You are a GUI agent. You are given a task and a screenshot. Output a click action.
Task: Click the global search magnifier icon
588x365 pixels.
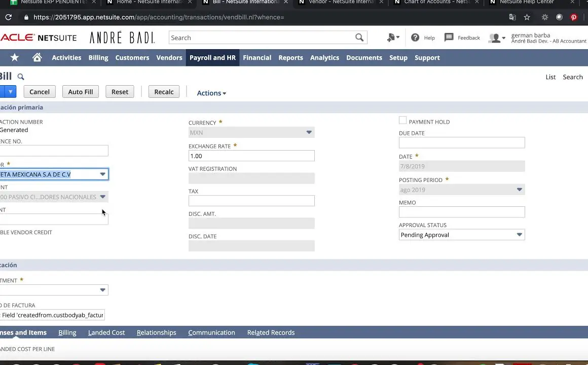pyautogui.click(x=359, y=38)
